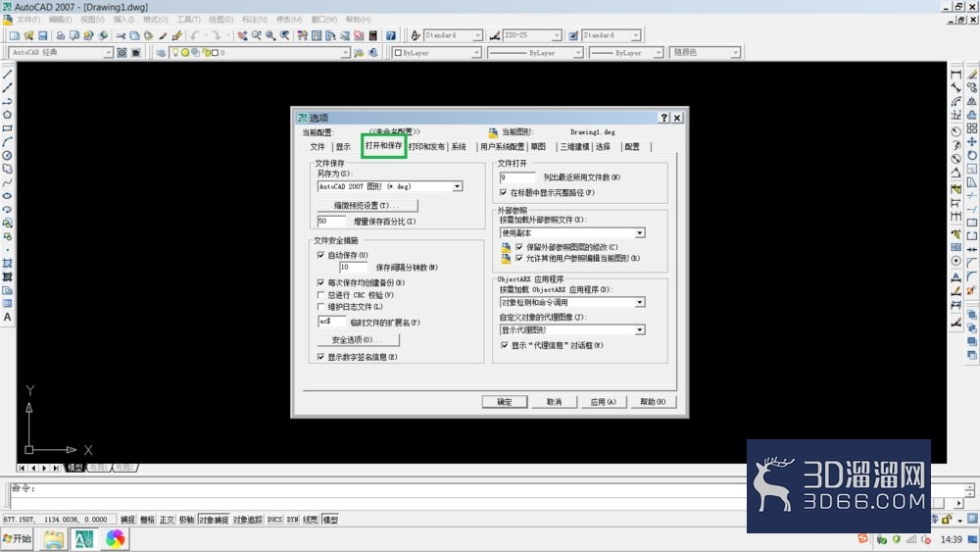Toggle 正交 mode in status bar
Viewport: 980px width, 552px height.
(x=167, y=520)
